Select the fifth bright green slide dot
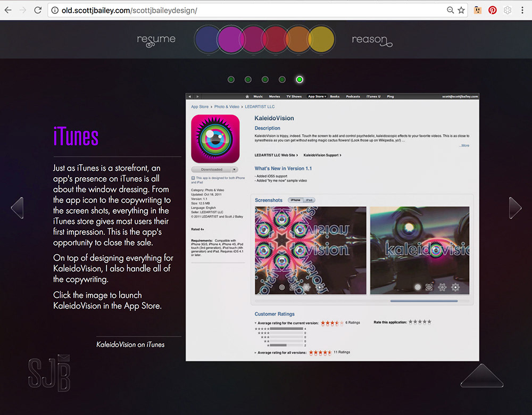 tap(299, 79)
